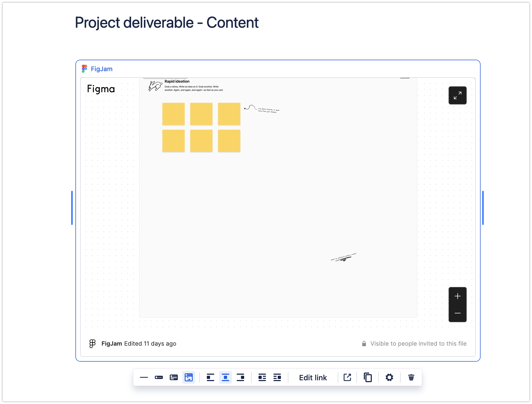Screen dimensions: 532x404
Task: Open the Edit link dialog
Action: pos(313,377)
